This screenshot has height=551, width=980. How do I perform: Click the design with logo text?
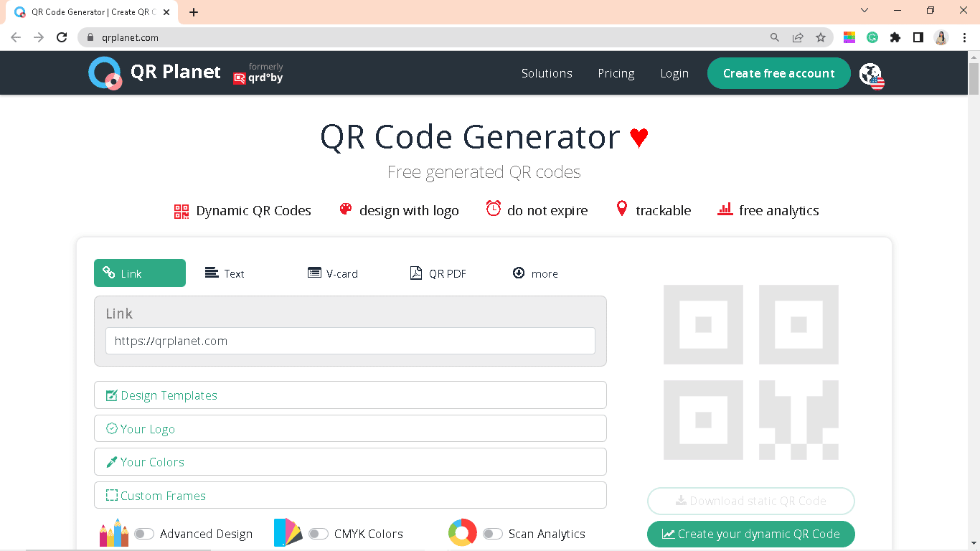409,210
